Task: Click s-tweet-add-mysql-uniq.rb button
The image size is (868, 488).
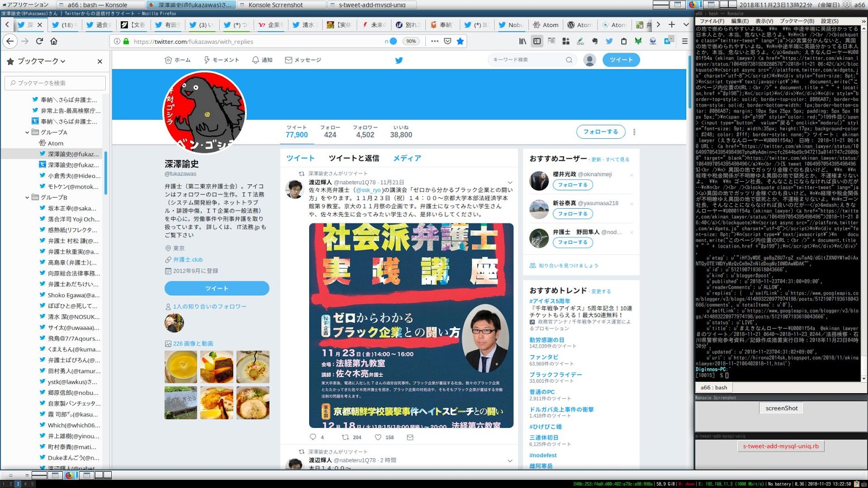Action: coord(781,446)
